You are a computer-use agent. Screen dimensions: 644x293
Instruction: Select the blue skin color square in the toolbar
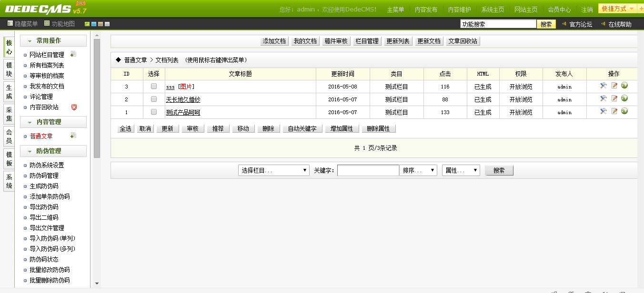pyautogui.click(x=93, y=24)
